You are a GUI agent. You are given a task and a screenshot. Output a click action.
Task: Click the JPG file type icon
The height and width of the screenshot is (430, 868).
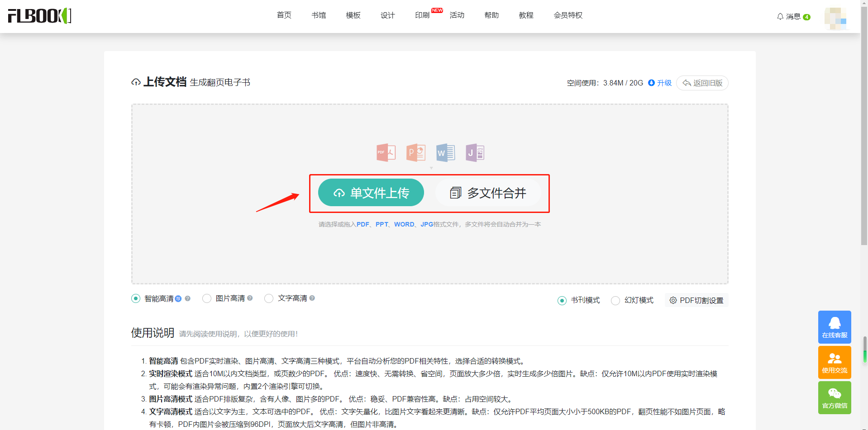tap(475, 153)
